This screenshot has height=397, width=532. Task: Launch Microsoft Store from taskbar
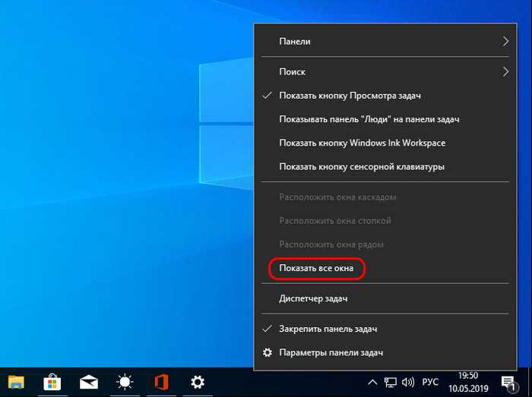click(x=52, y=382)
